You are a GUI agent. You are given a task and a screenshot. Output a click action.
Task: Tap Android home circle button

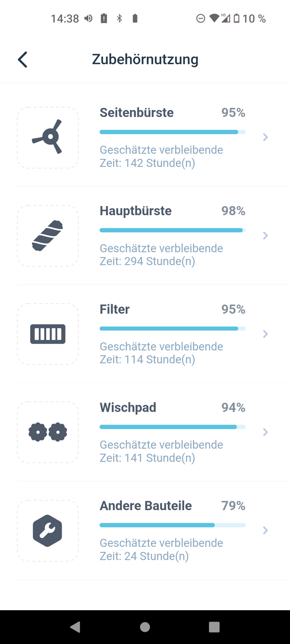pyautogui.click(x=145, y=626)
